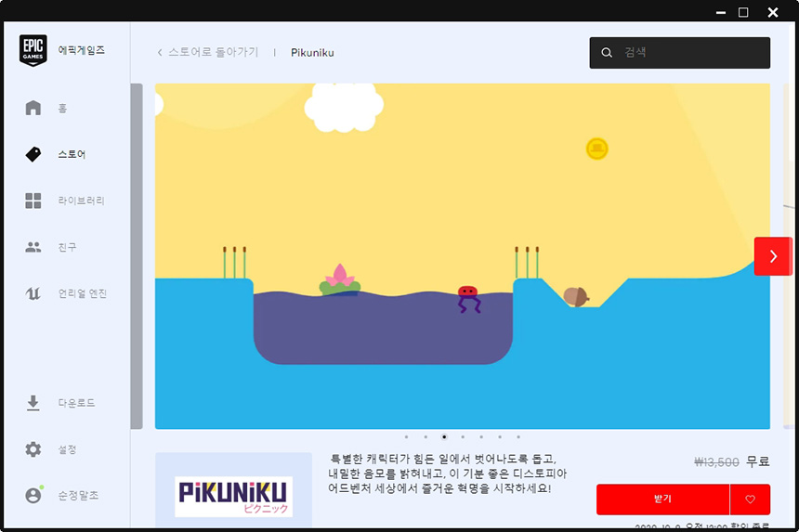Image resolution: width=799 pixels, height=532 pixels.
Task: Close the Epic Games Launcher window
Action: (x=772, y=12)
